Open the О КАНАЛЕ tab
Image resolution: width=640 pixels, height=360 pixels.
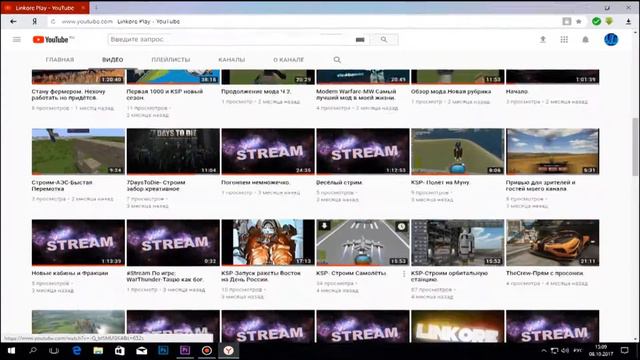coord(289,60)
